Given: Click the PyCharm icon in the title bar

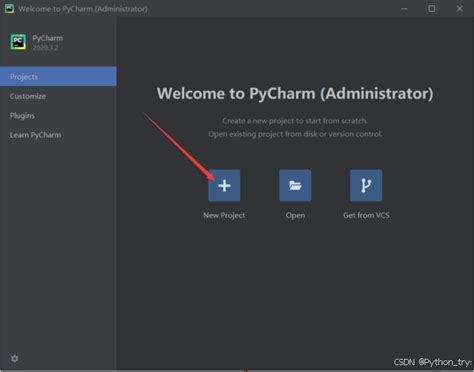Looking at the screenshot, I should 9,9.
